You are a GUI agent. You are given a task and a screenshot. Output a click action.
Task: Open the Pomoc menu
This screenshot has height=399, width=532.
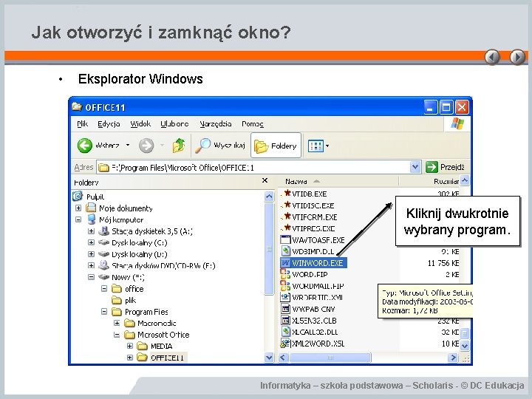click(253, 124)
